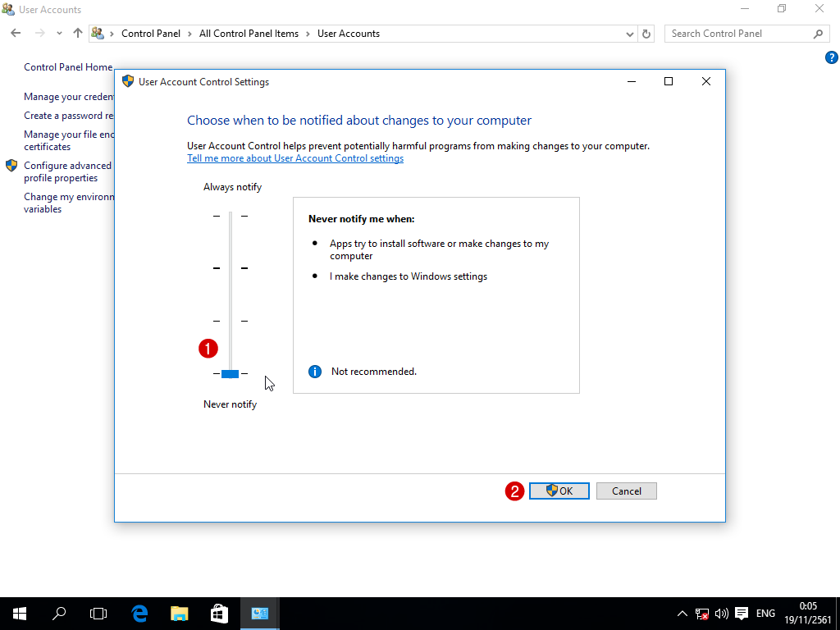Expand the address bar history dropdown
Viewport: 840px width, 630px height.
point(629,34)
